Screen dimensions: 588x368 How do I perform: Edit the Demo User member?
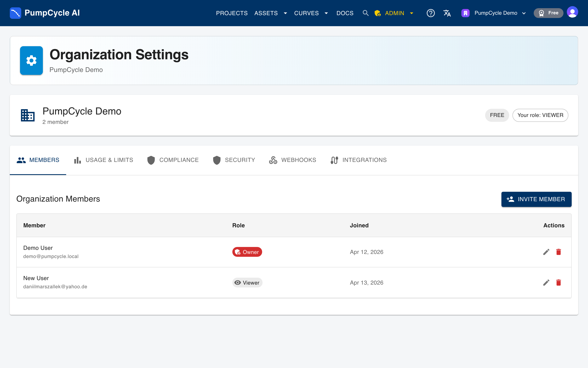(x=546, y=252)
